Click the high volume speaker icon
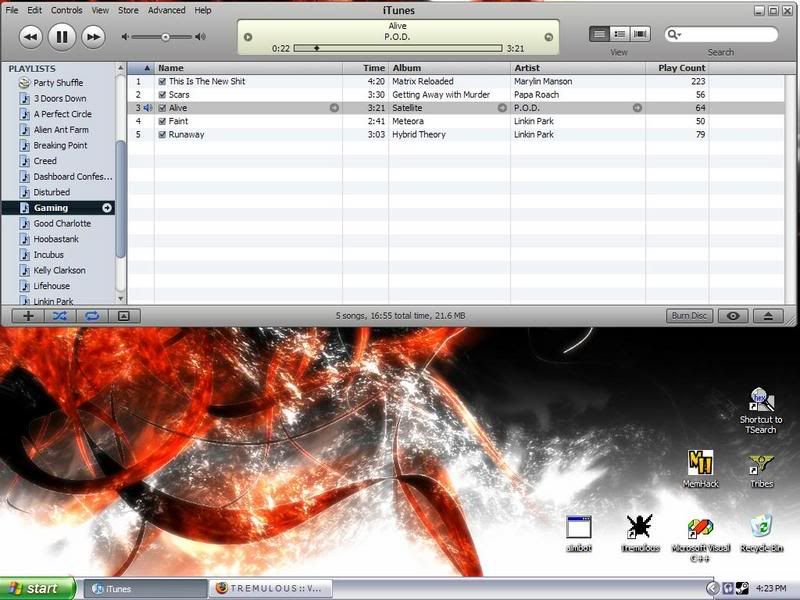 201,37
